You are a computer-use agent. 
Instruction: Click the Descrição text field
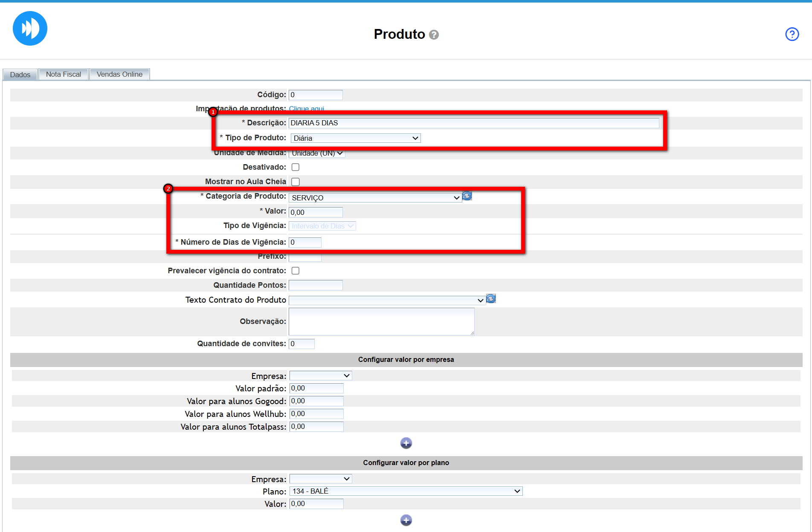coord(473,123)
